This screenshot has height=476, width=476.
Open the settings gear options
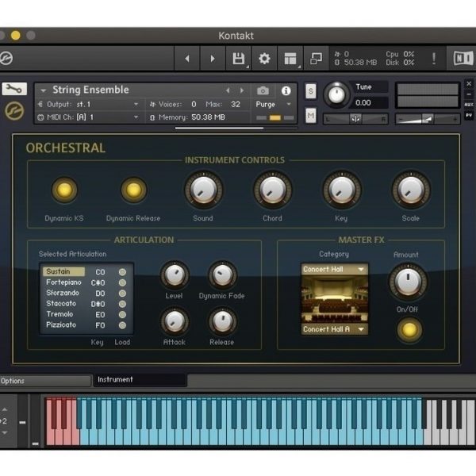point(264,58)
